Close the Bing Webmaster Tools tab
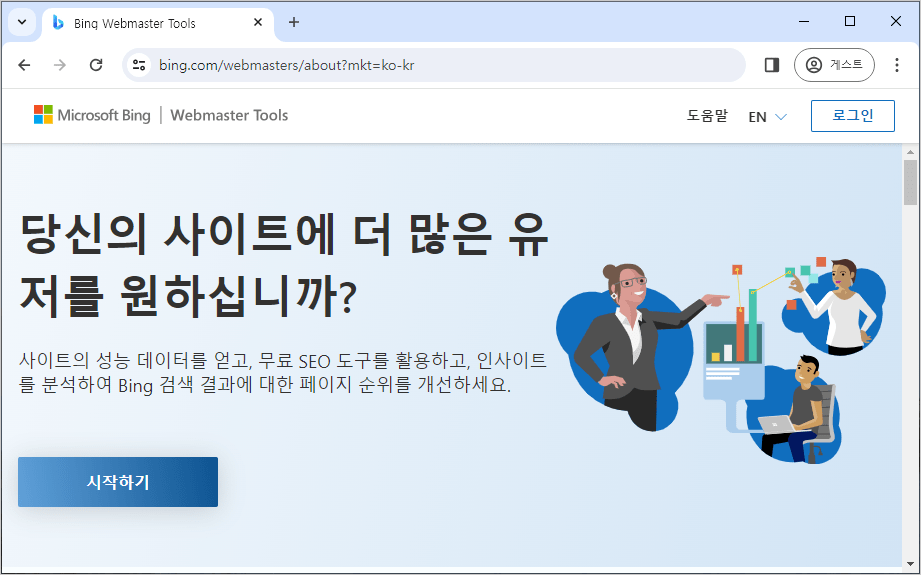The image size is (921, 575). point(258,22)
